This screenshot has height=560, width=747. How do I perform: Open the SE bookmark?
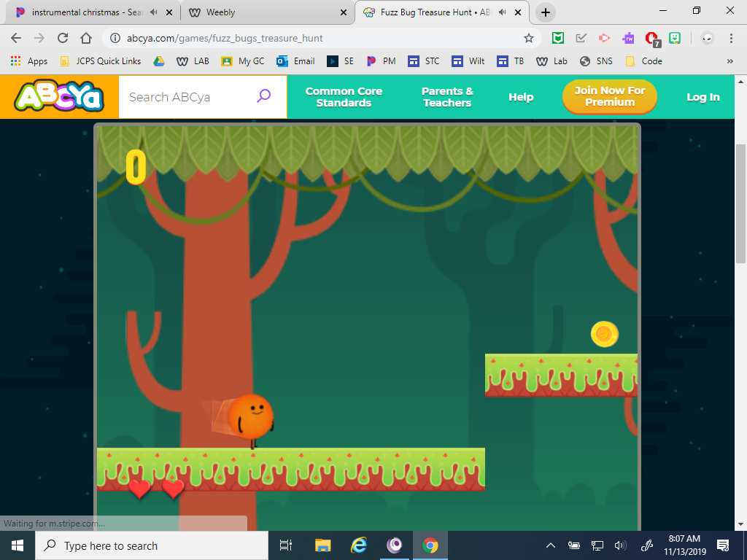(x=340, y=61)
